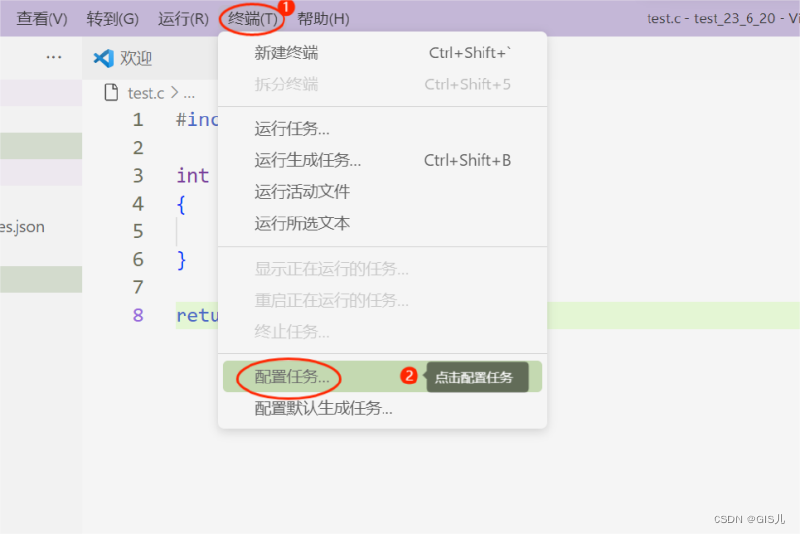Image resolution: width=800 pixels, height=534 pixels.
Task: Click the #inc text on line 1
Action: pyautogui.click(x=197, y=120)
